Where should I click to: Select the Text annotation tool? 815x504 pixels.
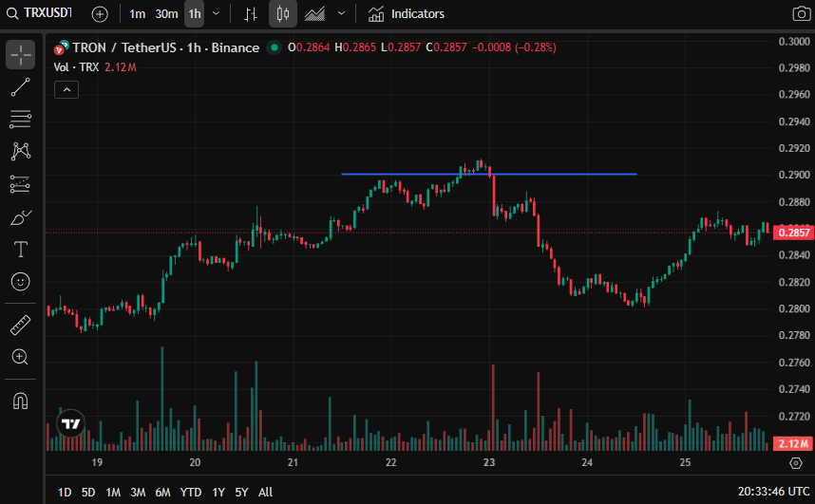20,250
